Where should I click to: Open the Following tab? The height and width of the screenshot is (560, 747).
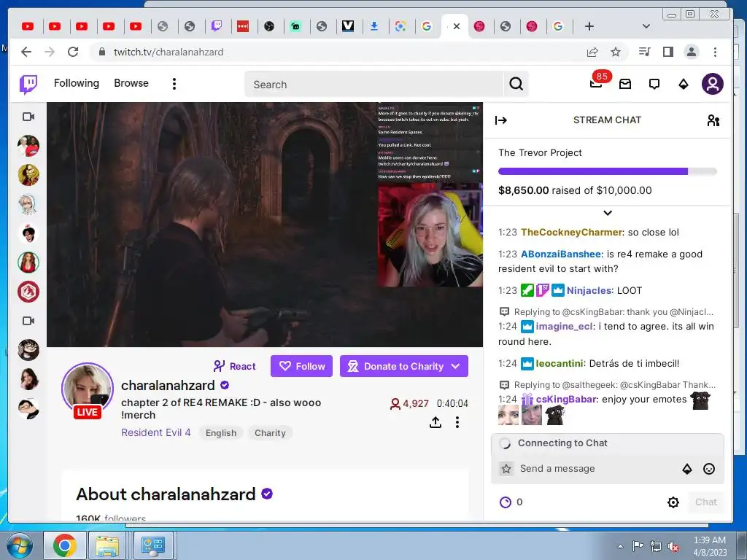click(76, 83)
